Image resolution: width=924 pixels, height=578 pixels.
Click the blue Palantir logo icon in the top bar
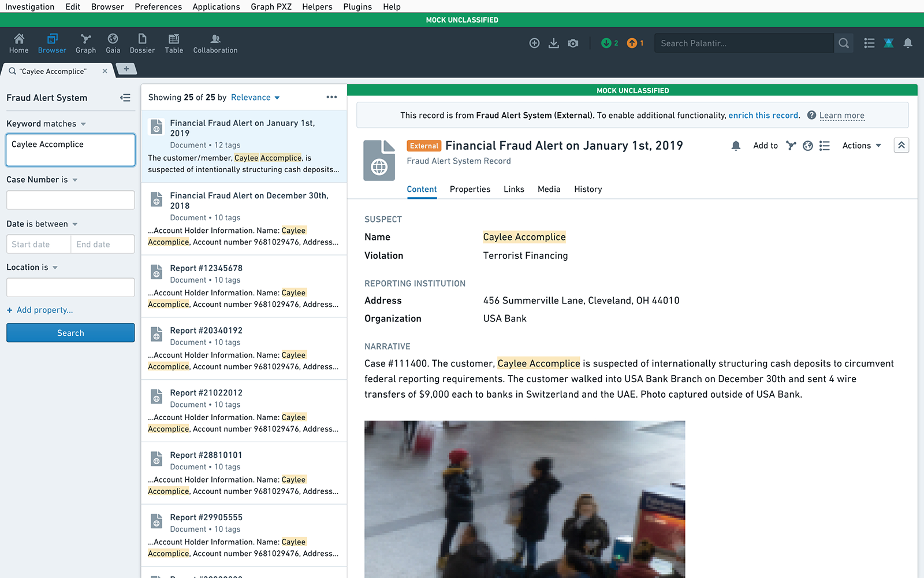[x=889, y=43]
